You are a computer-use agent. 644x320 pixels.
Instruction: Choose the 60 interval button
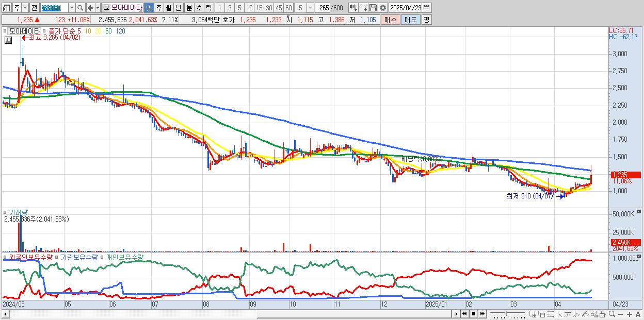(288, 8)
